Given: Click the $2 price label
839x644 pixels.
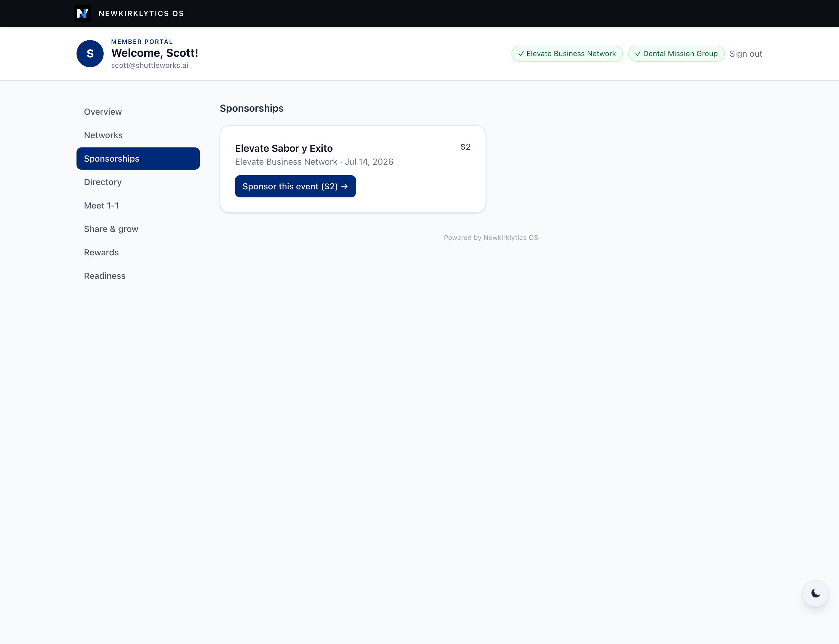Looking at the screenshot, I should tap(465, 147).
